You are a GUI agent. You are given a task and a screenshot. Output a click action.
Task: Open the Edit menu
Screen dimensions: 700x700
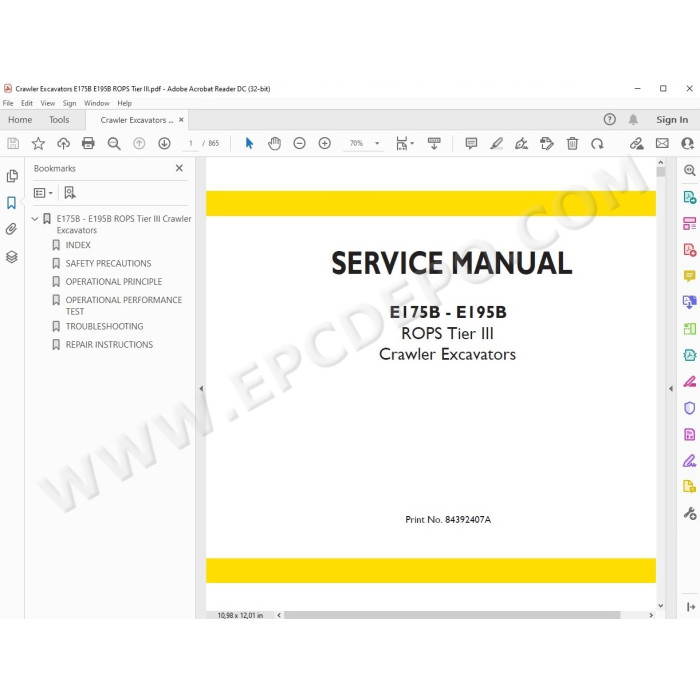pos(27,103)
